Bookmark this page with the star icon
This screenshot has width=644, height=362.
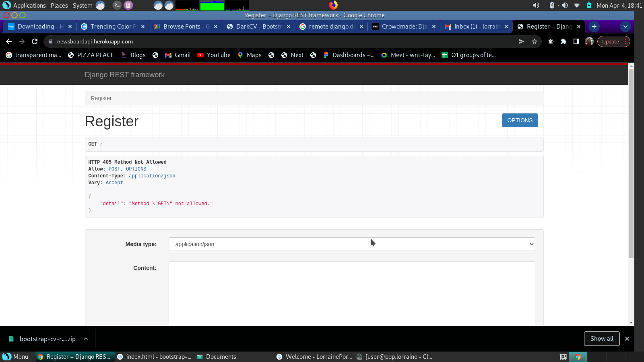point(535,41)
